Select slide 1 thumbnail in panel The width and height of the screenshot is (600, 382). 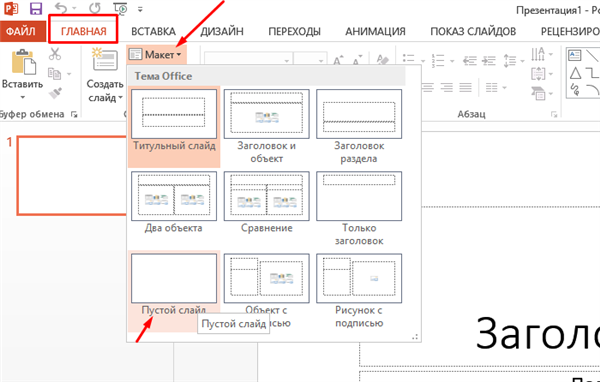pos(72,175)
